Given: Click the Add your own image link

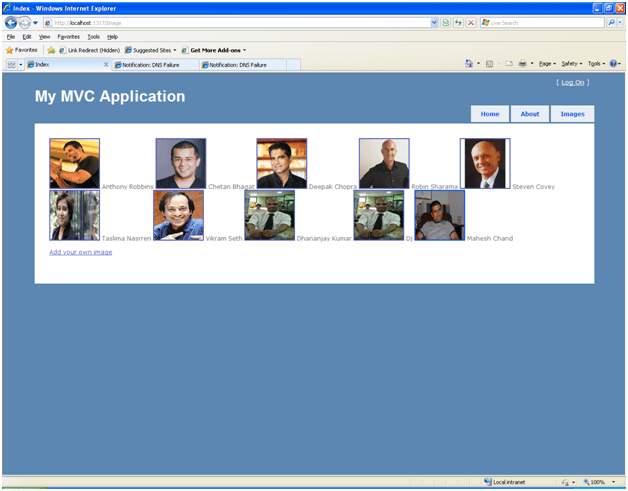Looking at the screenshot, I should [x=80, y=252].
